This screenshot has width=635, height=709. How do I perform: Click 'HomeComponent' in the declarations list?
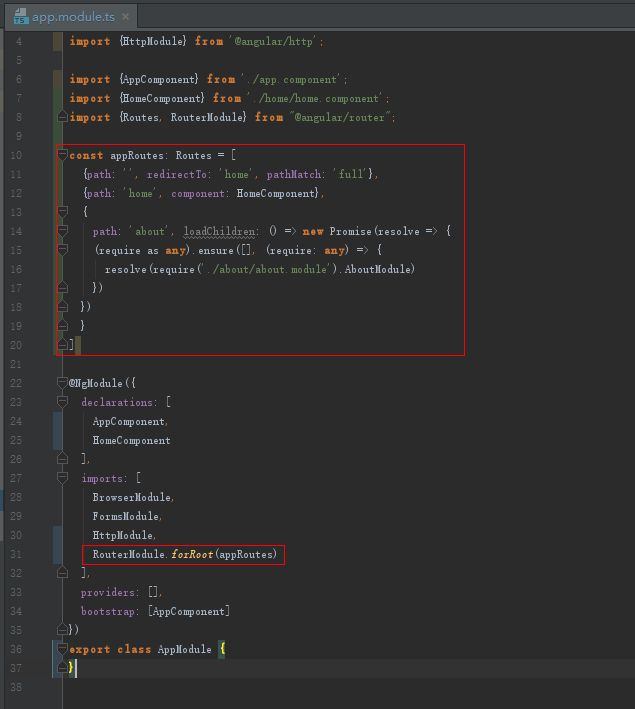coord(132,440)
